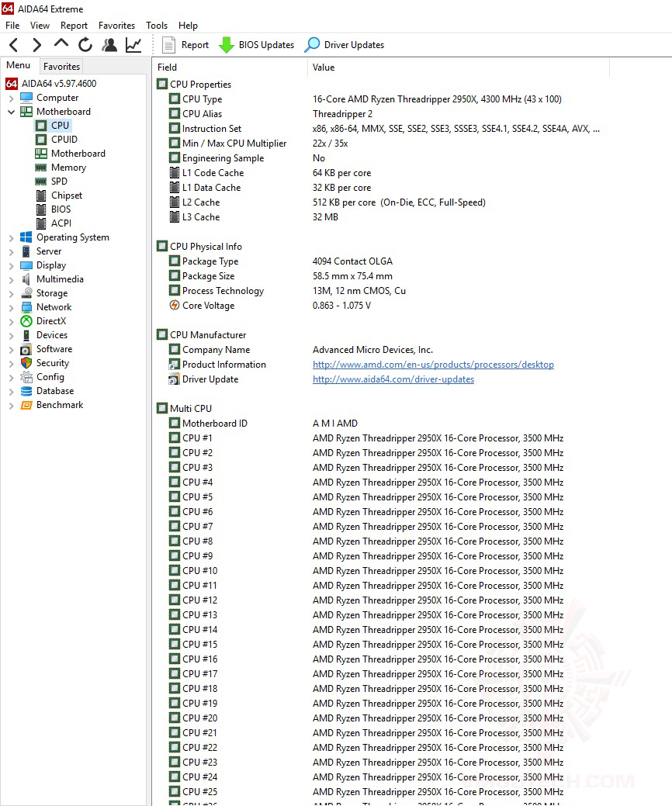Image resolution: width=672 pixels, height=806 pixels.
Task: Expand the Computer tree node
Action: coord(12,98)
